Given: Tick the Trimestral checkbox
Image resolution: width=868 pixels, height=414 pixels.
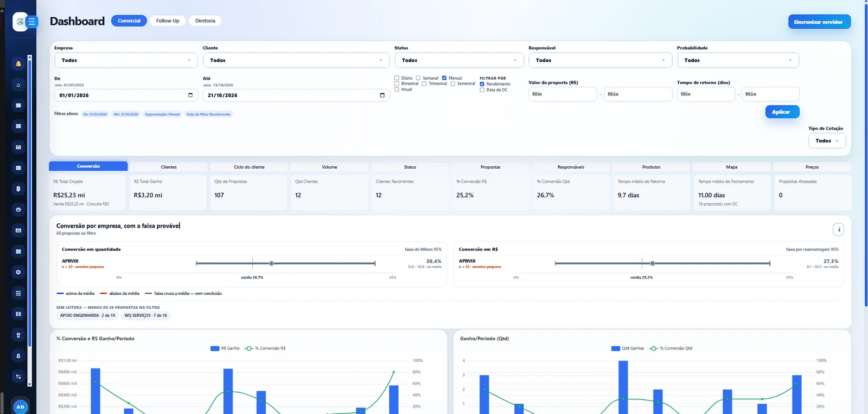Looking at the screenshot, I should (x=424, y=83).
